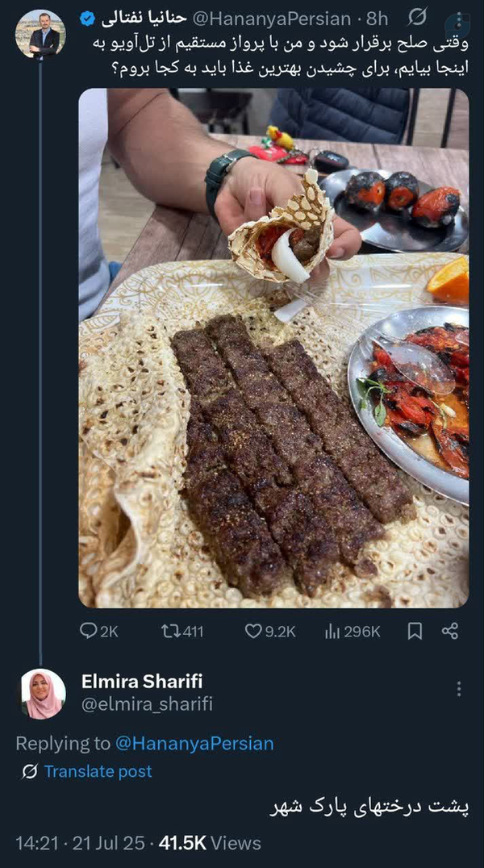This screenshot has width=484, height=868.
Task: Open Hananya Naftali's profile picture
Action: coord(40,34)
